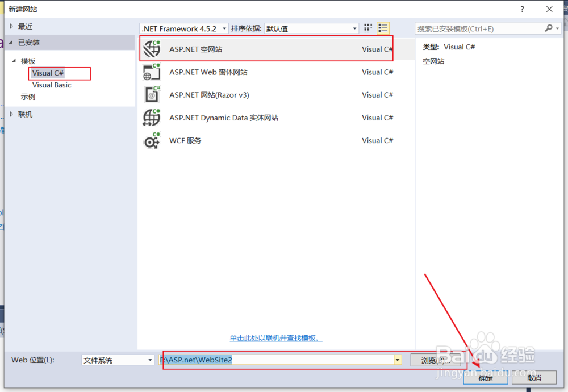The image size is (568, 392).
Task: Expand the 联机 node
Action: click(x=11, y=114)
